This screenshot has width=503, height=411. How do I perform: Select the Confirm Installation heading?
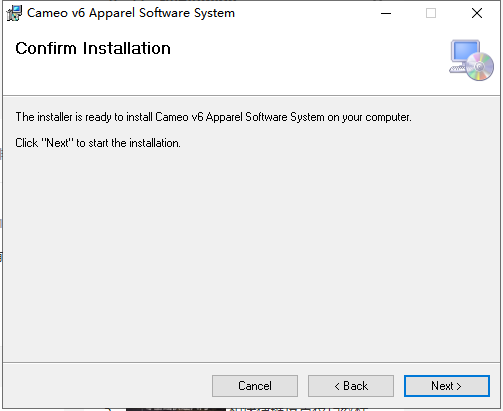pyautogui.click(x=93, y=48)
